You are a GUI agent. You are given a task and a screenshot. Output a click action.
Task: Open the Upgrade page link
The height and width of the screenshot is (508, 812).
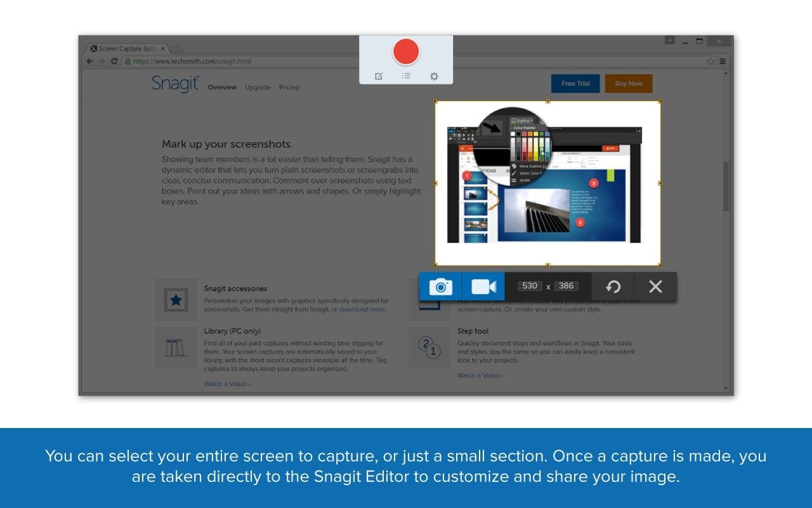pos(257,88)
